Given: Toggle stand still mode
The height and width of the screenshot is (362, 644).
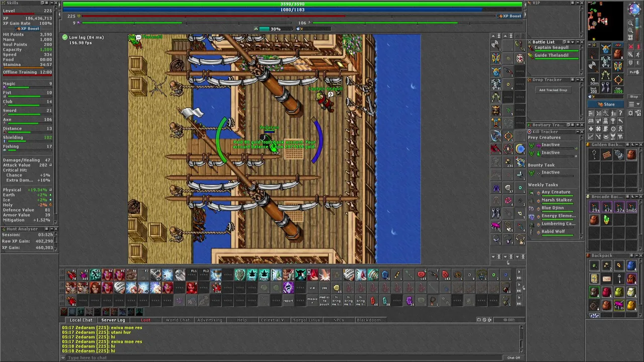Looking at the screenshot, I should tap(638, 47).
